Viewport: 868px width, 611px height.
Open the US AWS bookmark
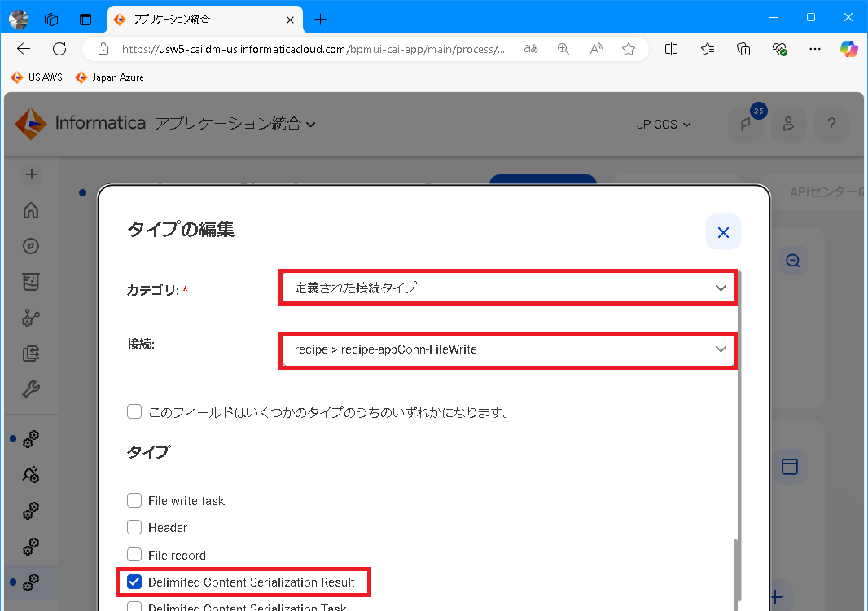coord(37,77)
